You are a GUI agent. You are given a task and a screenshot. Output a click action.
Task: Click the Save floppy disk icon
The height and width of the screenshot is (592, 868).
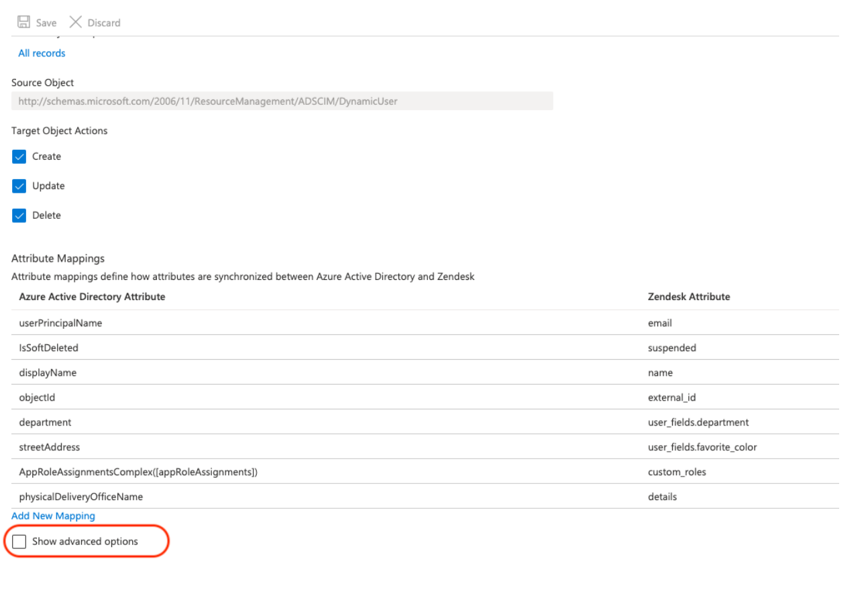24,22
